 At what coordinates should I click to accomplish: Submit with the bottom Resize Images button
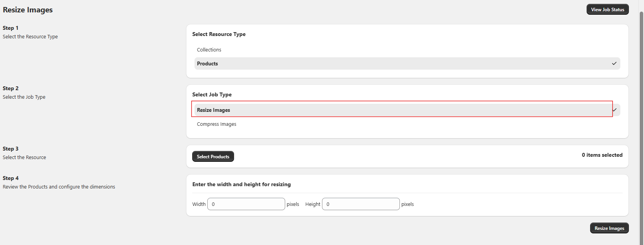tap(609, 228)
